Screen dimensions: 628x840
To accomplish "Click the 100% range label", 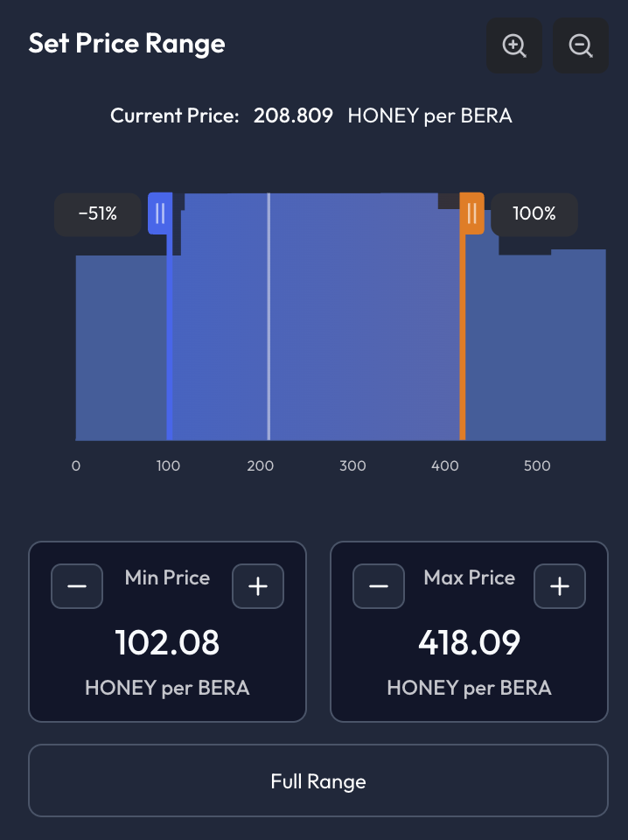I will pyautogui.click(x=534, y=213).
